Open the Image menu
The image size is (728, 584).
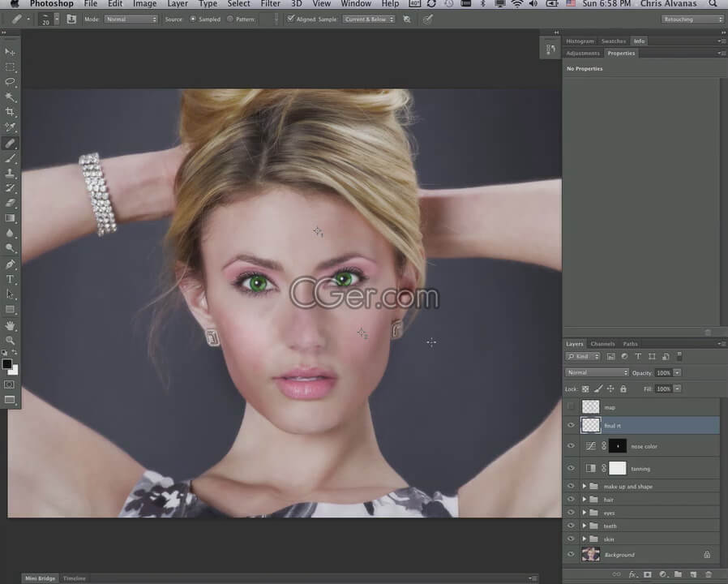click(x=144, y=4)
